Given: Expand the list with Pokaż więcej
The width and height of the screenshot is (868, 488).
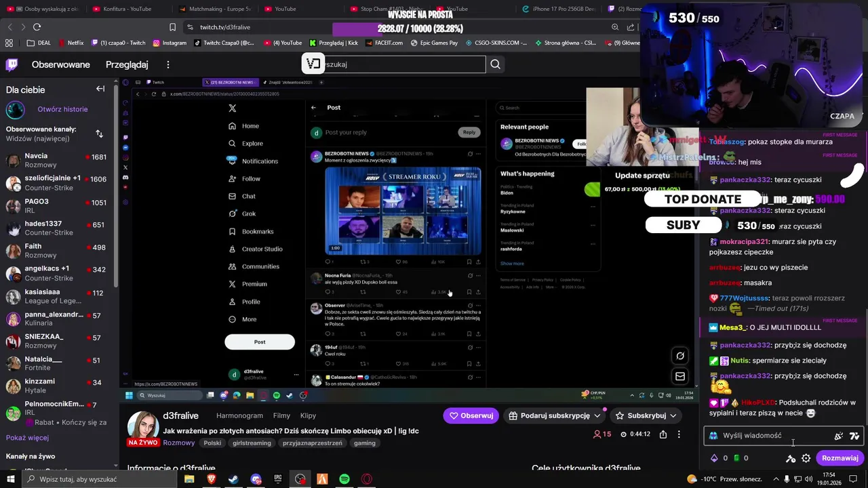Looking at the screenshot, I should [27, 438].
